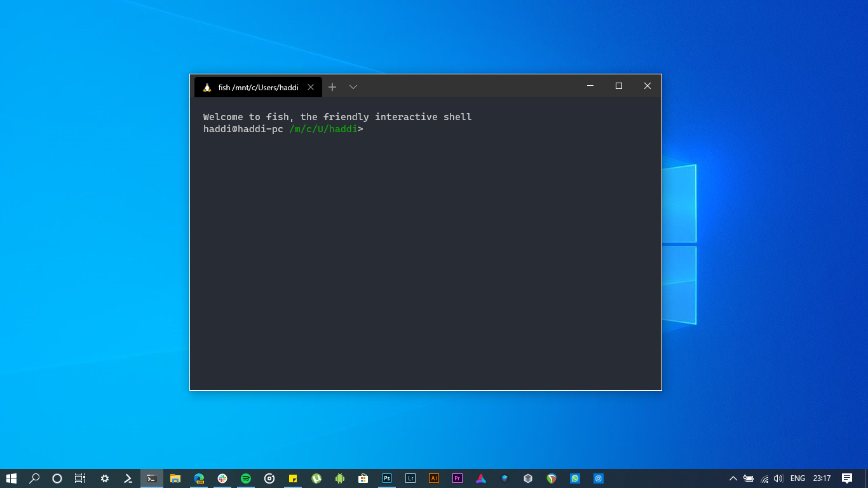Launch WhatsApp from the taskbar
The width and height of the screenshot is (868, 488).
click(575, 478)
